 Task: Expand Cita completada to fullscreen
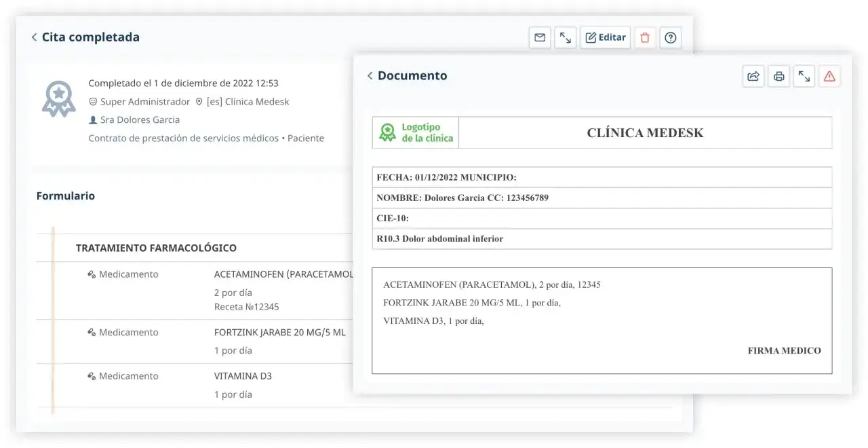[565, 37]
